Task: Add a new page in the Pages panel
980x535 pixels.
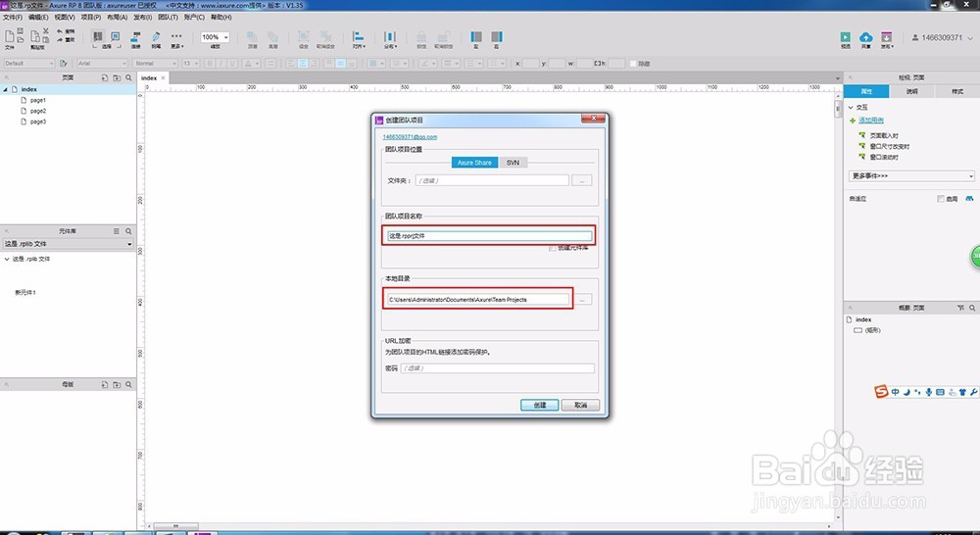Action: point(105,78)
